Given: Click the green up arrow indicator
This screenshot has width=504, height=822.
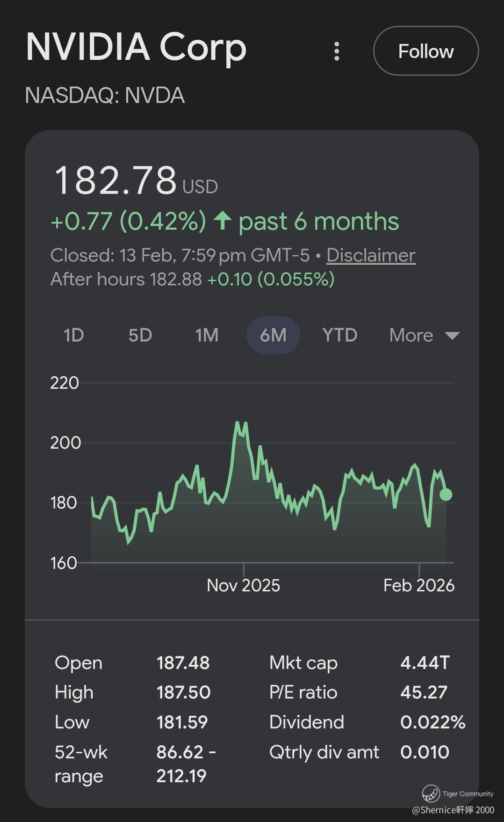Looking at the screenshot, I should pyautogui.click(x=223, y=221).
